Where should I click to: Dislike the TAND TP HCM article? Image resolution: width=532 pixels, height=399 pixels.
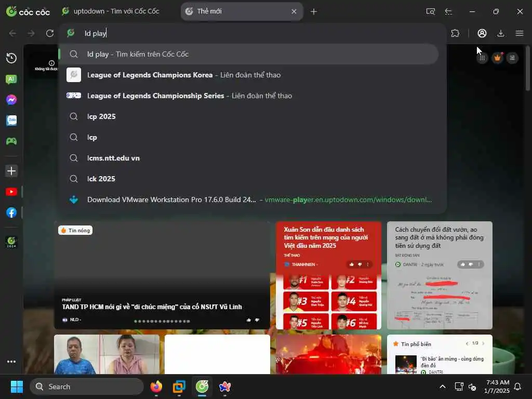[x=257, y=320]
